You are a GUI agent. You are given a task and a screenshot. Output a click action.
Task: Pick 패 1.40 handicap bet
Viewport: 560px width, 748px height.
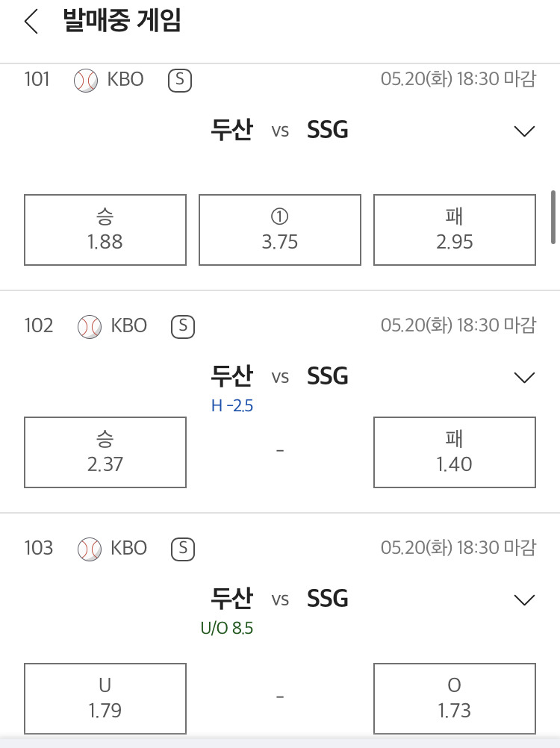click(x=454, y=452)
